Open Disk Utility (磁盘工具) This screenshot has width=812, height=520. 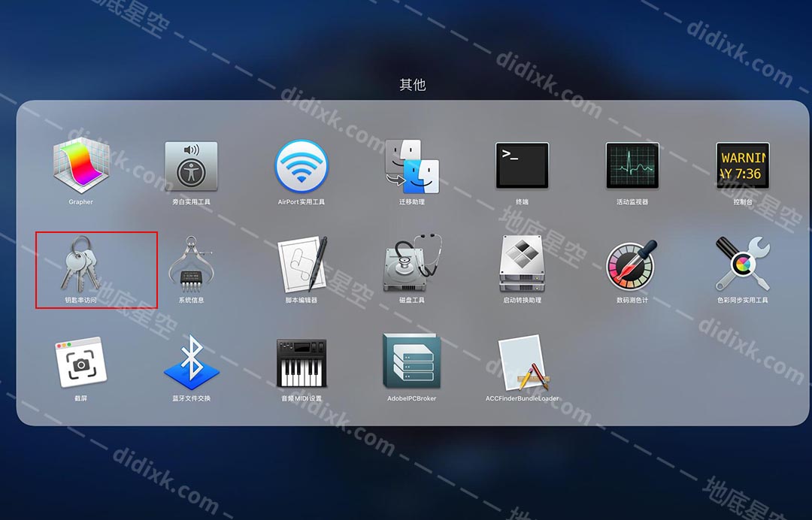pos(412,263)
